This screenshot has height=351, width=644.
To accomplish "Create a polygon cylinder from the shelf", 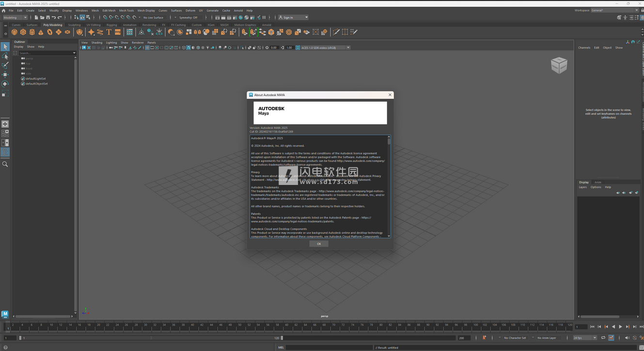I will coord(32,32).
